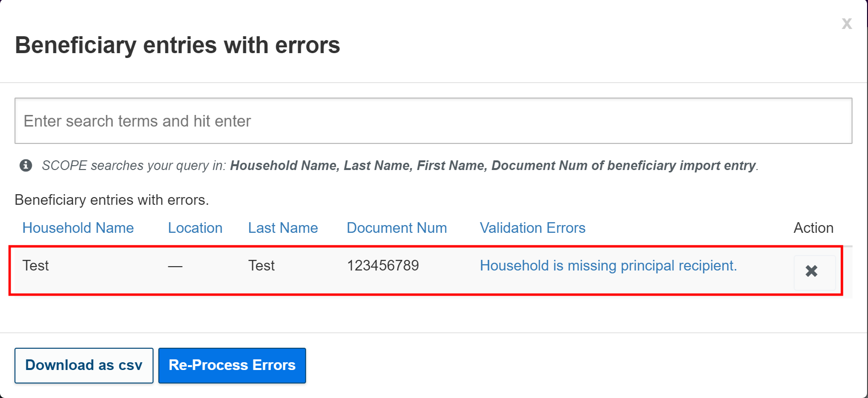Click the search terms input field
The height and width of the screenshot is (398, 868).
click(x=433, y=121)
